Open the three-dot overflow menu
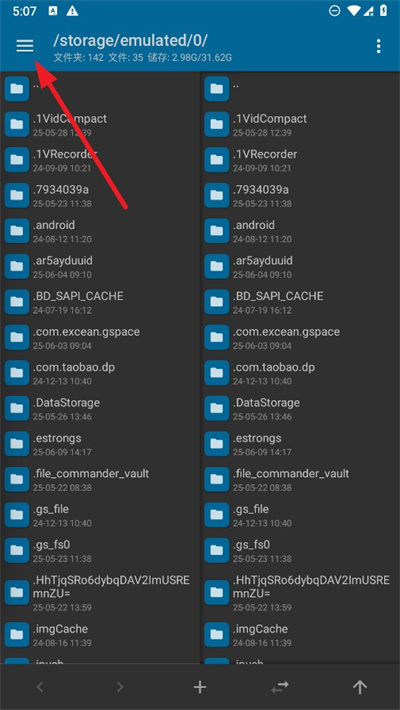400x710 pixels. coord(378,46)
